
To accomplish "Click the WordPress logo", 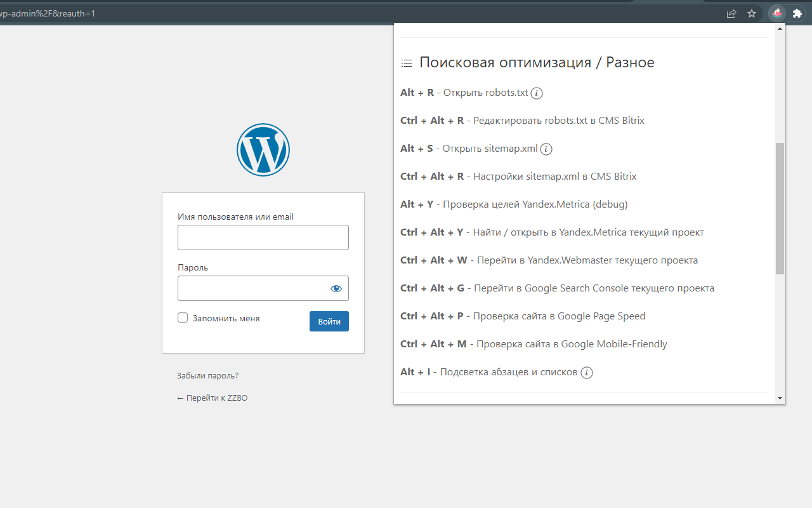I will point(263,150).
